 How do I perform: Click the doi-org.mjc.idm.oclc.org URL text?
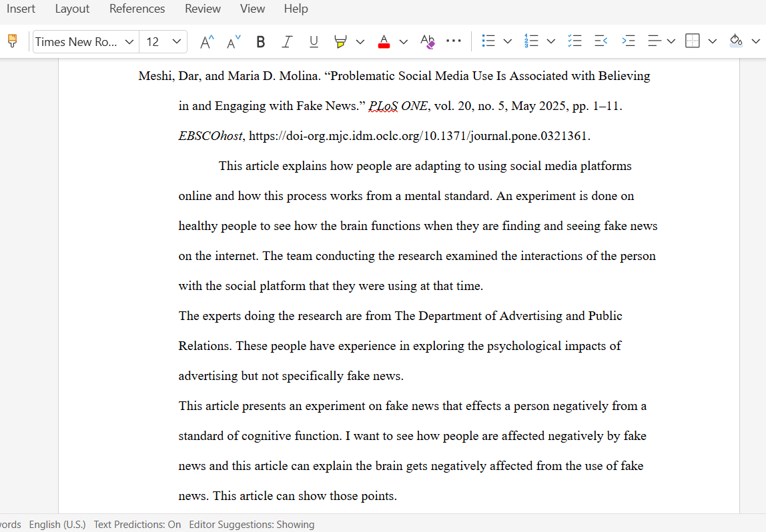pyautogui.click(x=418, y=136)
